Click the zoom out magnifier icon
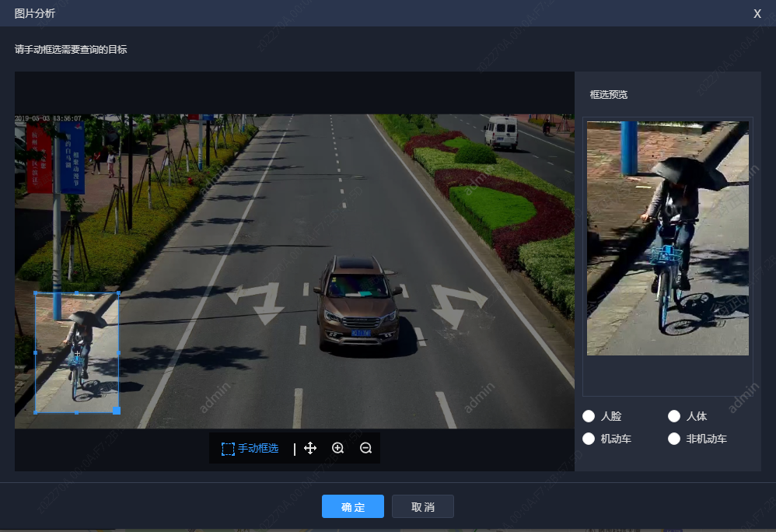This screenshot has width=776, height=532. [365, 448]
